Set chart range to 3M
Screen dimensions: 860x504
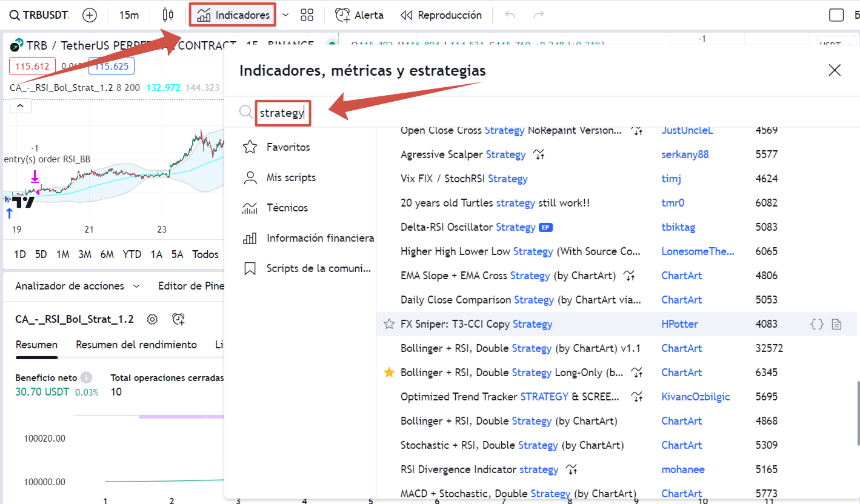tap(84, 254)
